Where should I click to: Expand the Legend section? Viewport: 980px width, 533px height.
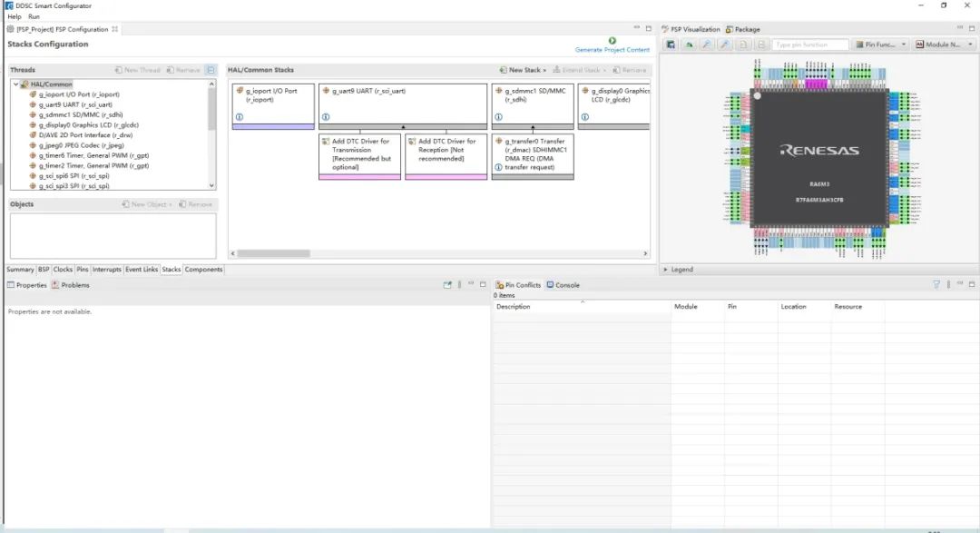click(665, 269)
